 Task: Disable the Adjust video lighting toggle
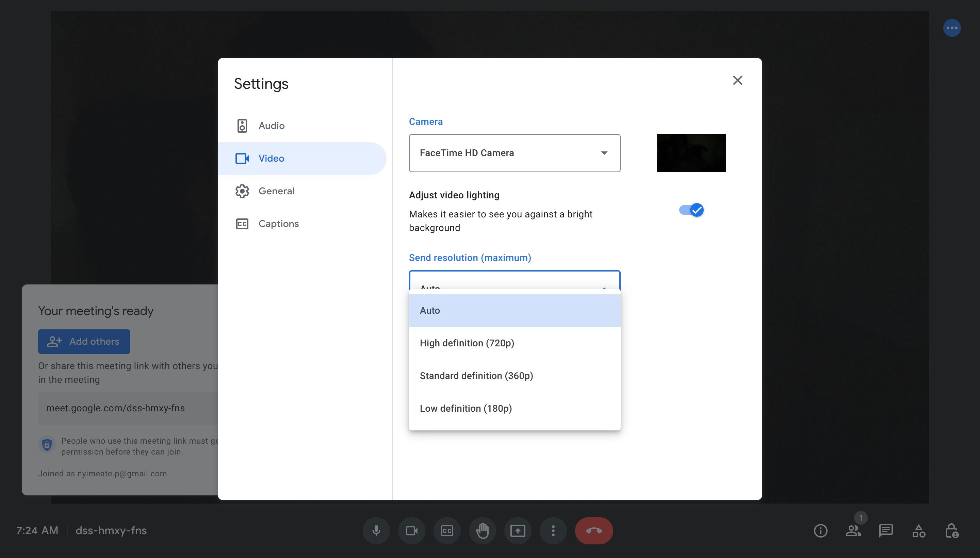click(x=691, y=210)
